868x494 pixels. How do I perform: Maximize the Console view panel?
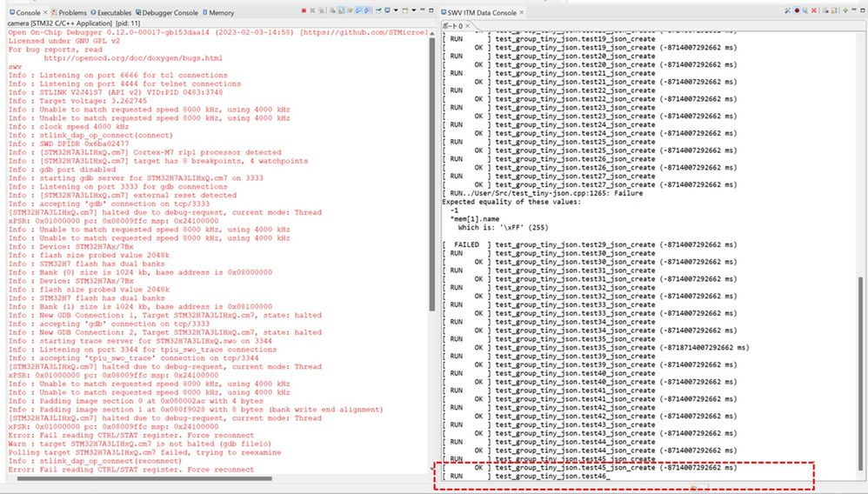point(431,10)
